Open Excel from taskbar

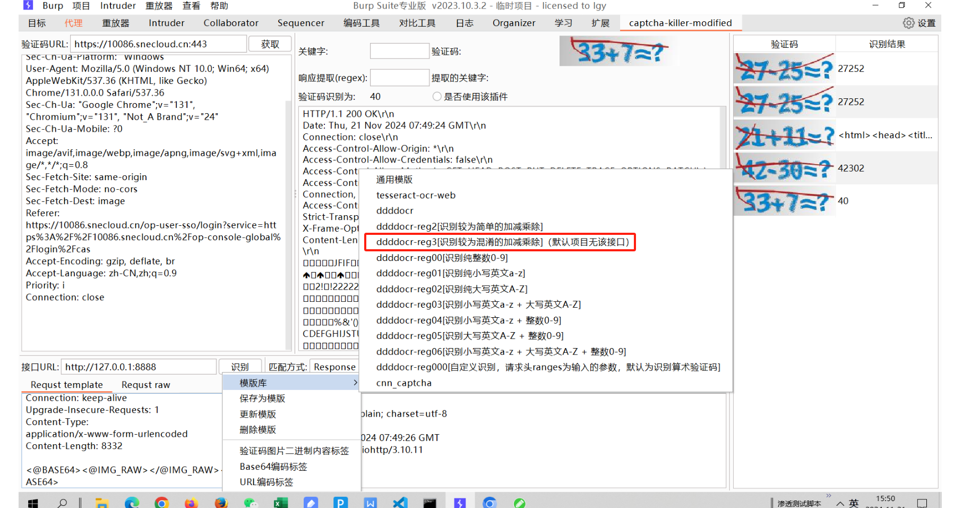tap(281, 503)
